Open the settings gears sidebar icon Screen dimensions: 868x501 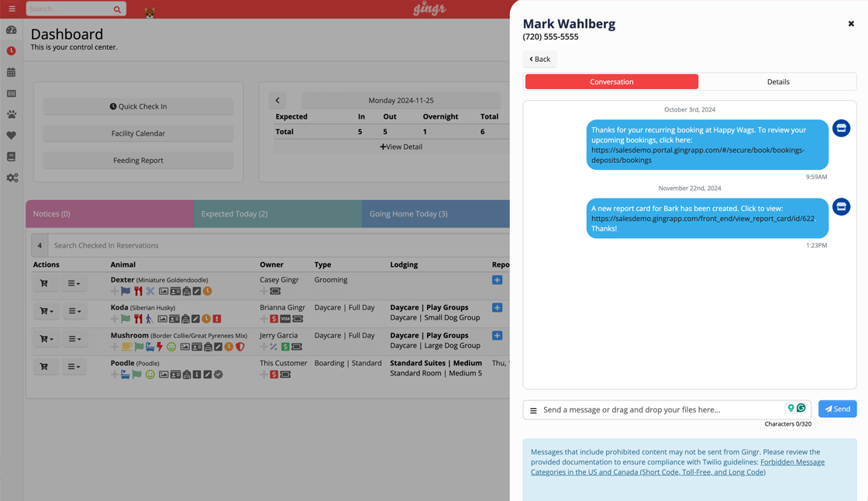pyautogui.click(x=12, y=178)
